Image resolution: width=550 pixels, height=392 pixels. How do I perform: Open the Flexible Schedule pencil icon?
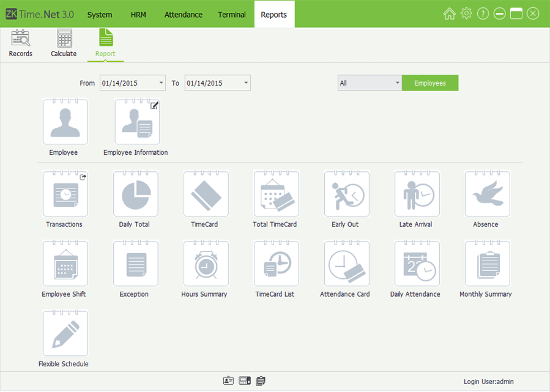coord(65,333)
